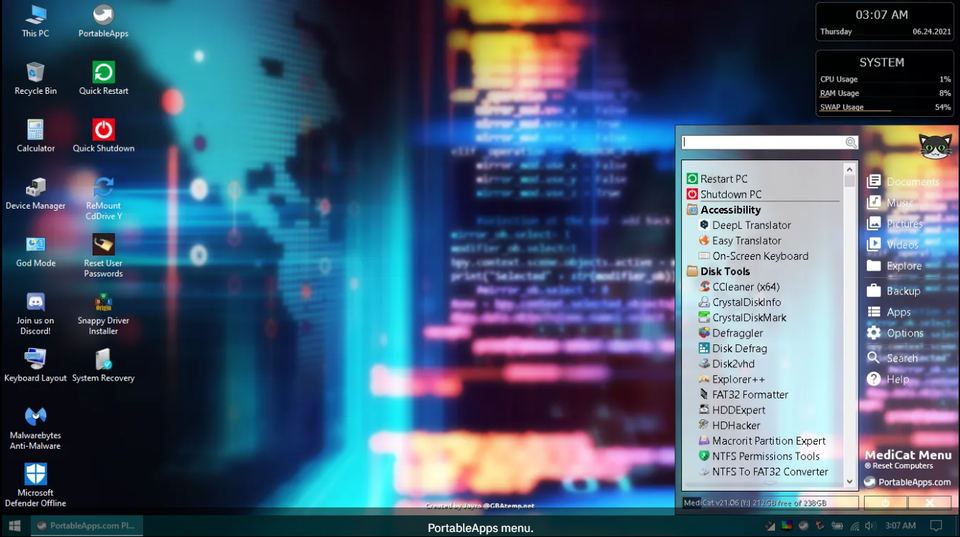
Task: Open Music in the side panel
Action: coord(890,202)
